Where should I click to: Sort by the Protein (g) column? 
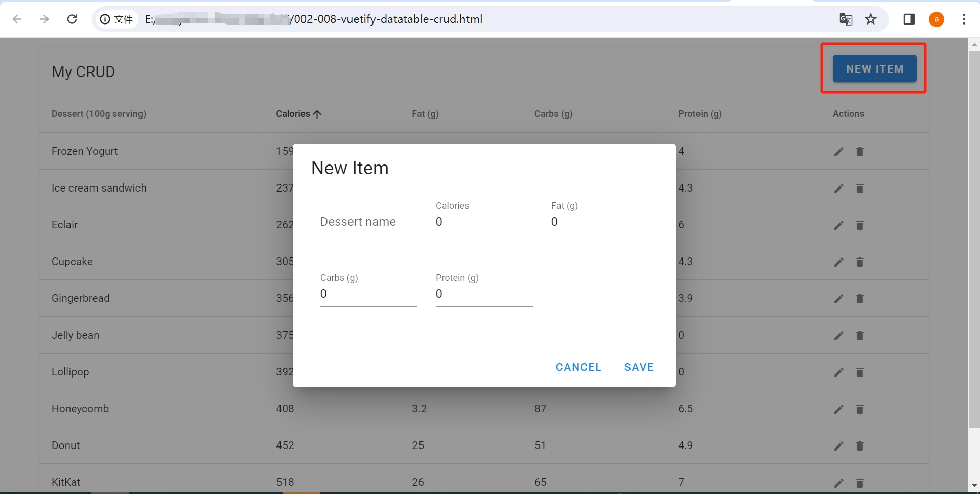click(x=699, y=114)
